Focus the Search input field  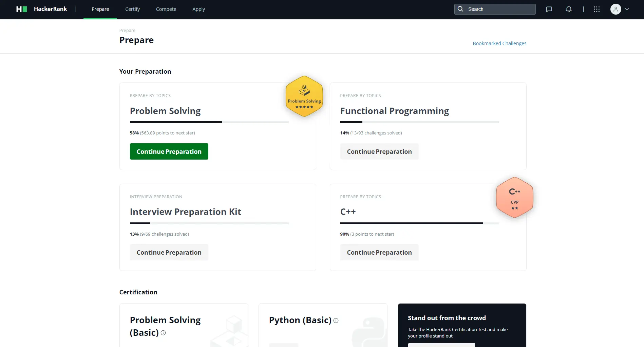[x=495, y=9]
